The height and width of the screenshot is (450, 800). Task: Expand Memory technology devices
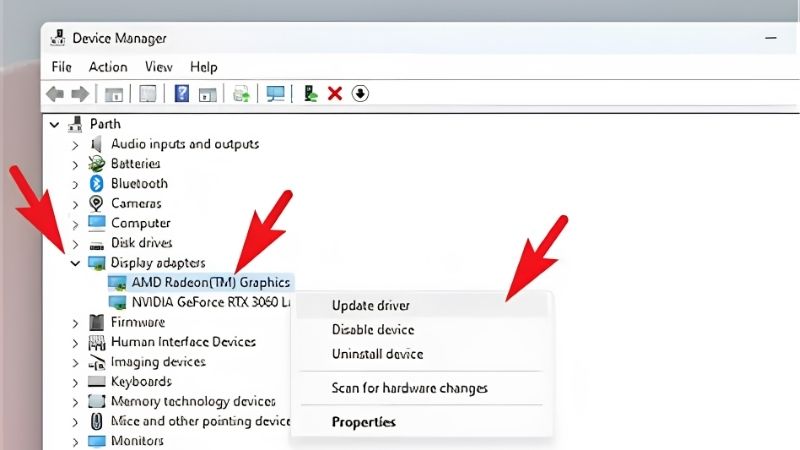[x=76, y=403]
